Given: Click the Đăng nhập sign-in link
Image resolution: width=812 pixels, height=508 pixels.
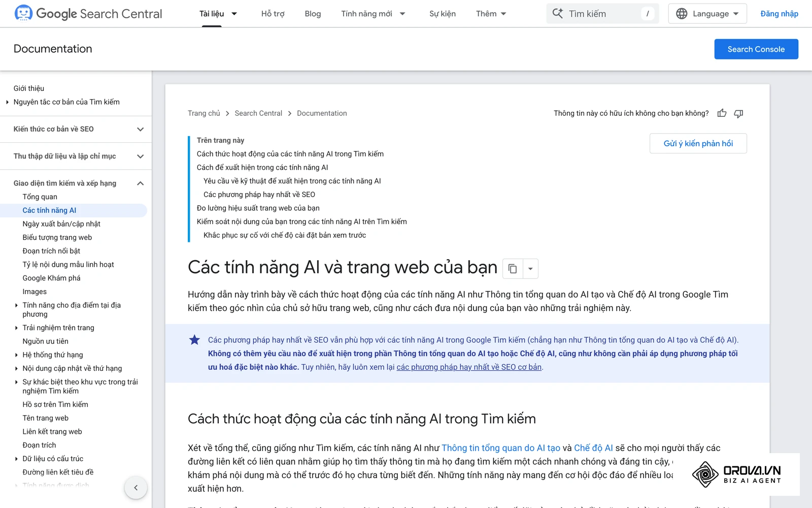Looking at the screenshot, I should [x=779, y=14].
